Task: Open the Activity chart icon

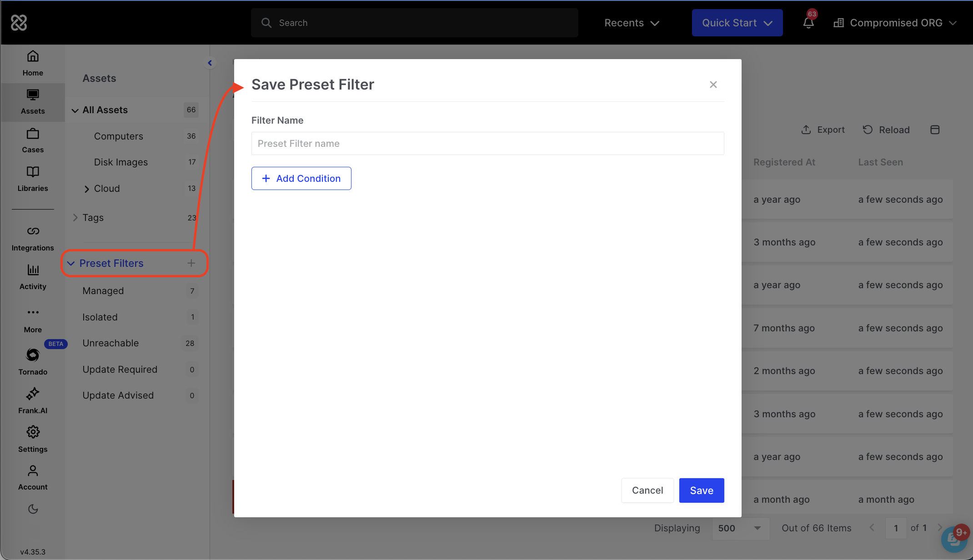Action: [x=33, y=270]
